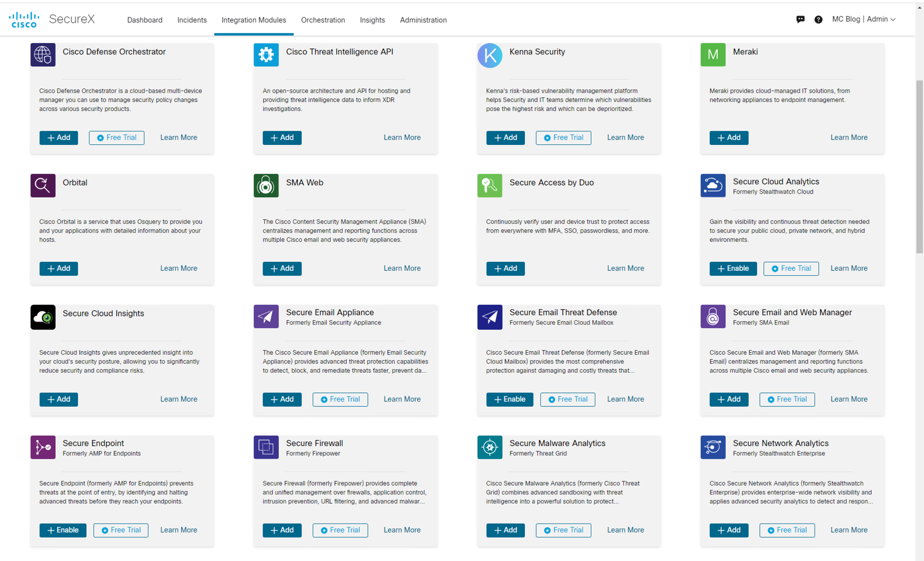The height and width of the screenshot is (561, 924).
Task: Click the Meraki M icon
Action: 713,54
